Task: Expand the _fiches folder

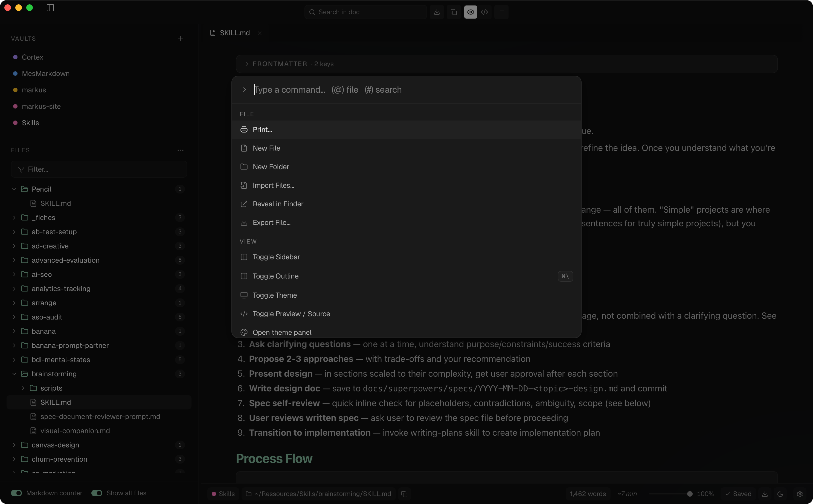Action: pyautogui.click(x=14, y=218)
